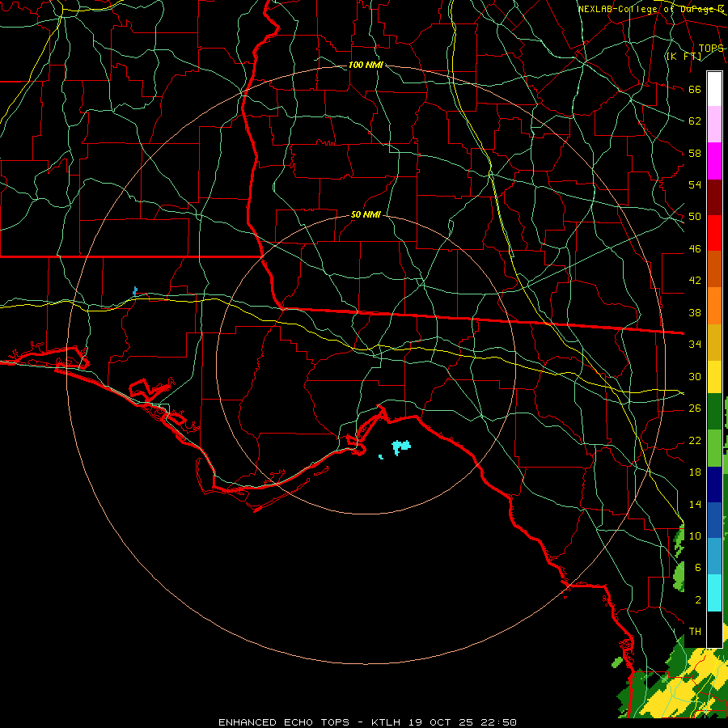Click the black TH threshold legend swatch

point(714,629)
